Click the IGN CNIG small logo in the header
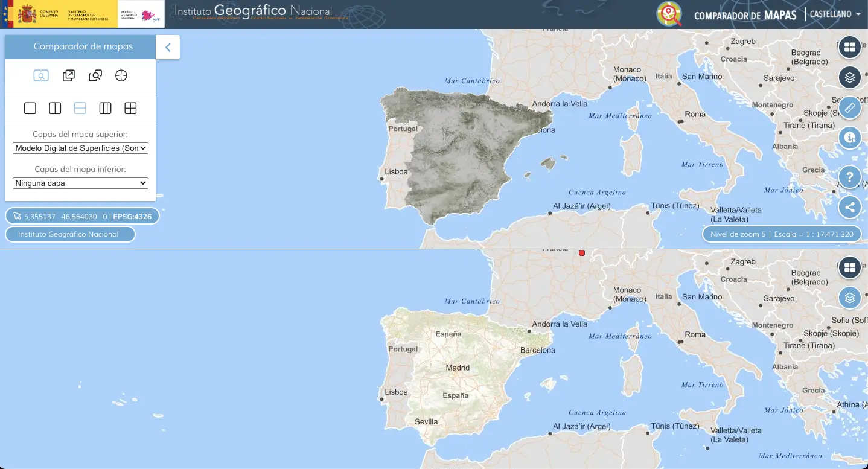 tap(141, 14)
